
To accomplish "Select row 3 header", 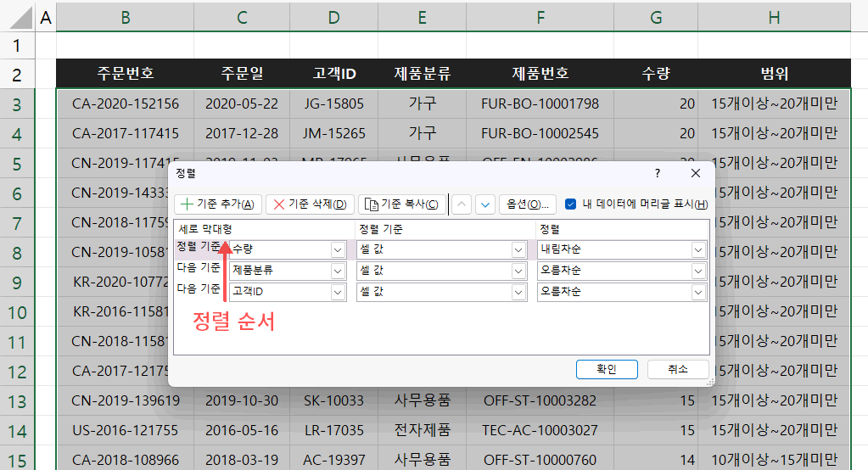I will pos(17,104).
